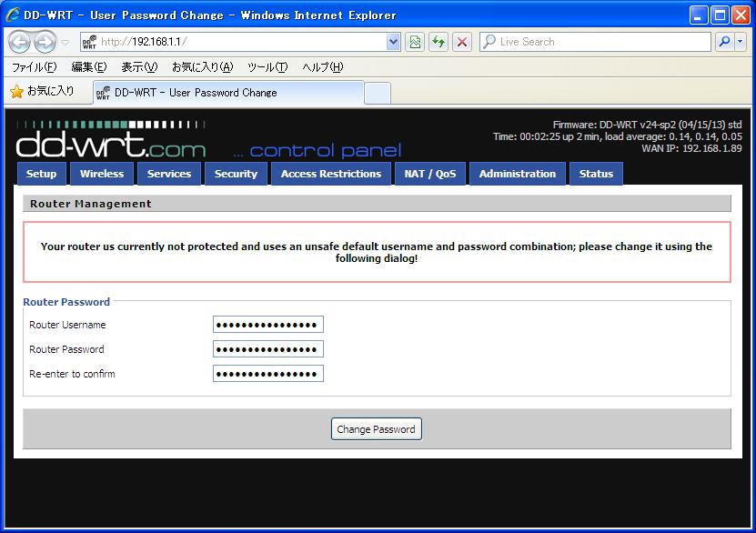Click the browser Back arrow button

(x=19, y=43)
